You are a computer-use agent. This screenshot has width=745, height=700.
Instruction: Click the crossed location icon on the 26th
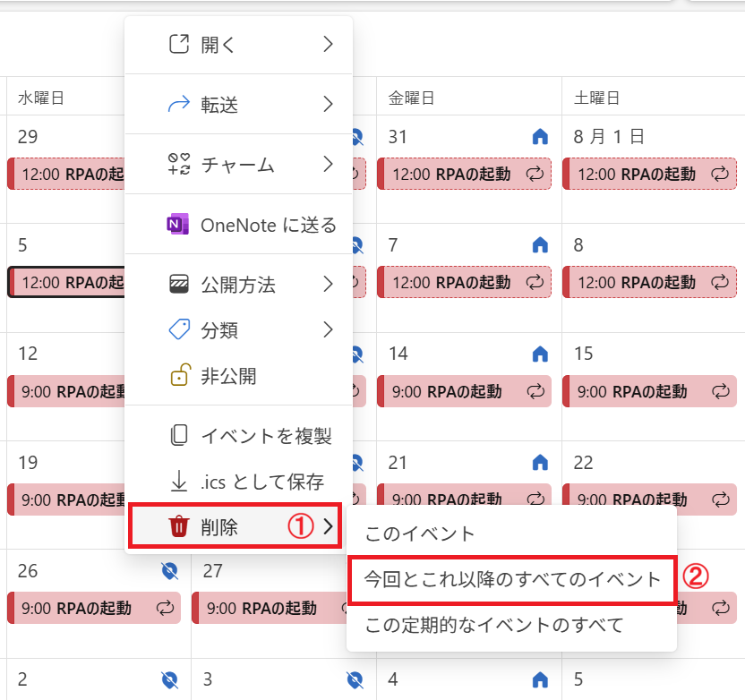(169, 571)
